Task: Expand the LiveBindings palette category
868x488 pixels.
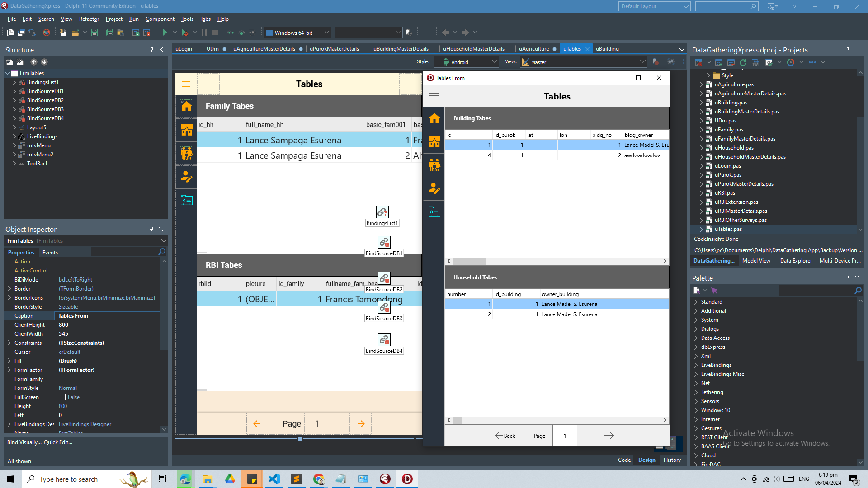Action: point(696,365)
